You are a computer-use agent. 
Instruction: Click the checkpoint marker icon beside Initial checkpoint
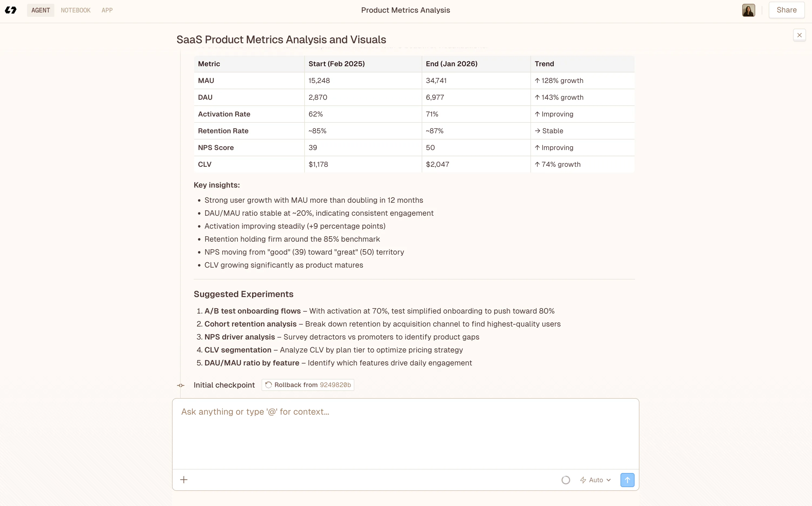(180, 385)
